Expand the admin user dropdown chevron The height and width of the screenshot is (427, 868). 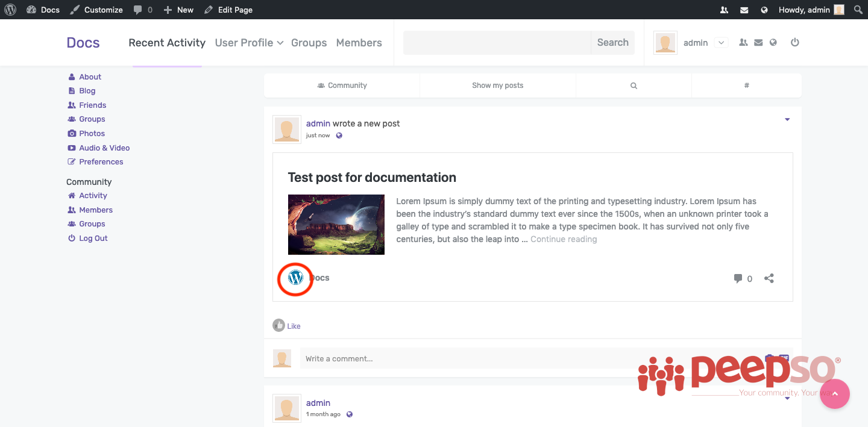pos(722,43)
